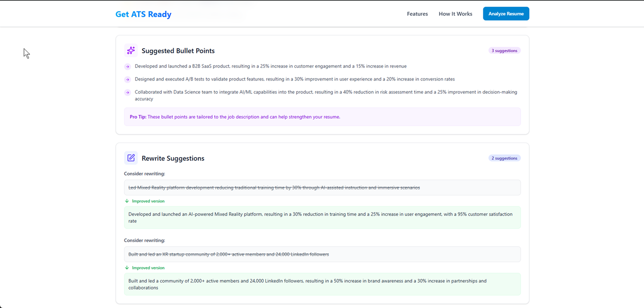This screenshot has height=308, width=644.
Task: Click down arrow icon above AI-powered Mixed Reality text
Action: [x=127, y=201]
